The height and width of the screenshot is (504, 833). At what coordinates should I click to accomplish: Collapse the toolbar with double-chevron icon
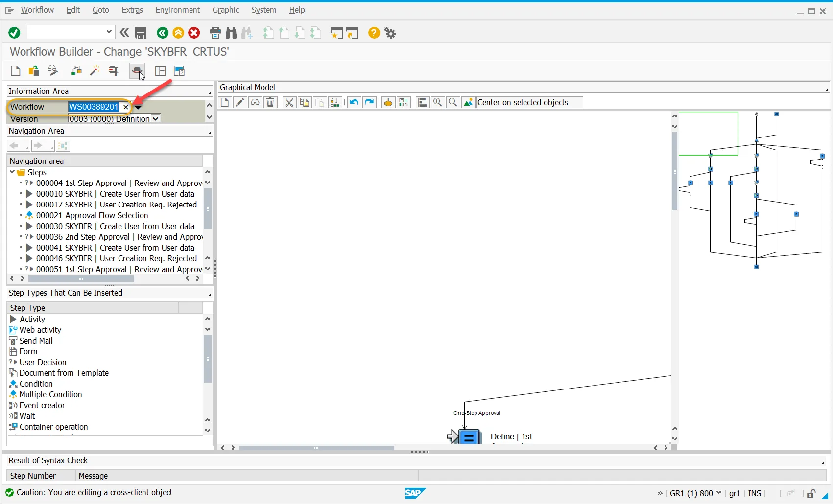coord(124,33)
